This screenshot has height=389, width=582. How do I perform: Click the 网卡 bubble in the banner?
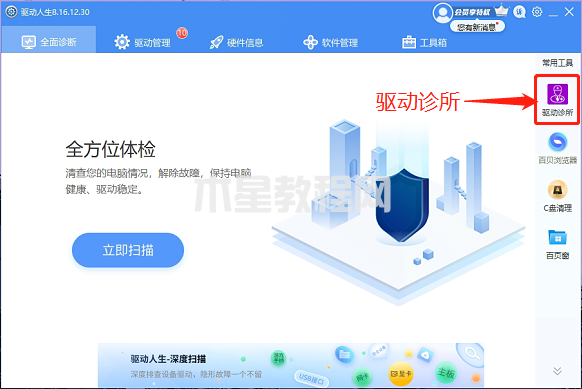pos(362,377)
